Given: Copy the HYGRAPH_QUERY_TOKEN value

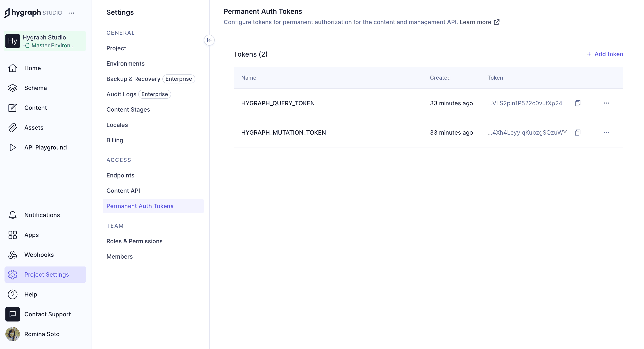Looking at the screenshot, I should [x=578, y=103].
